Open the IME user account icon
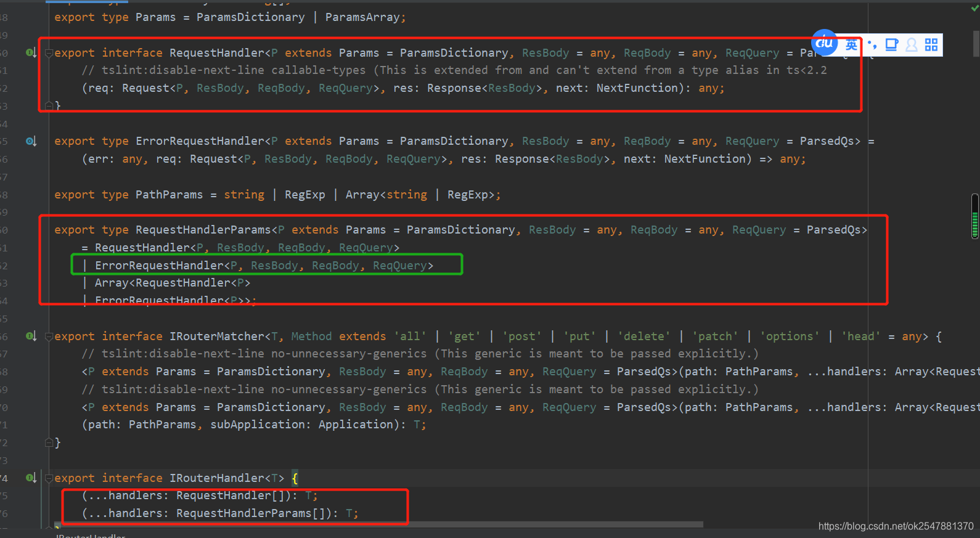The image size is (980, 538). (x=912, y=45)
